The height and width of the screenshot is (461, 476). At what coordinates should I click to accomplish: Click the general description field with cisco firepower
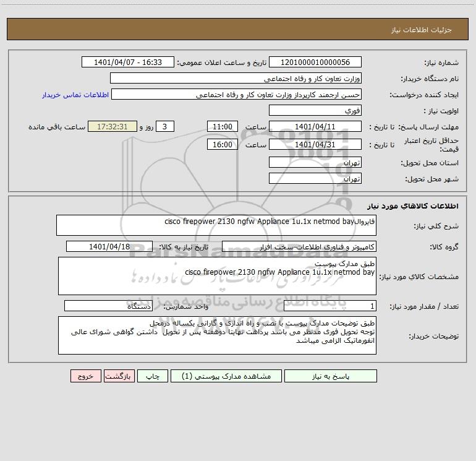(x=216, y=225)
